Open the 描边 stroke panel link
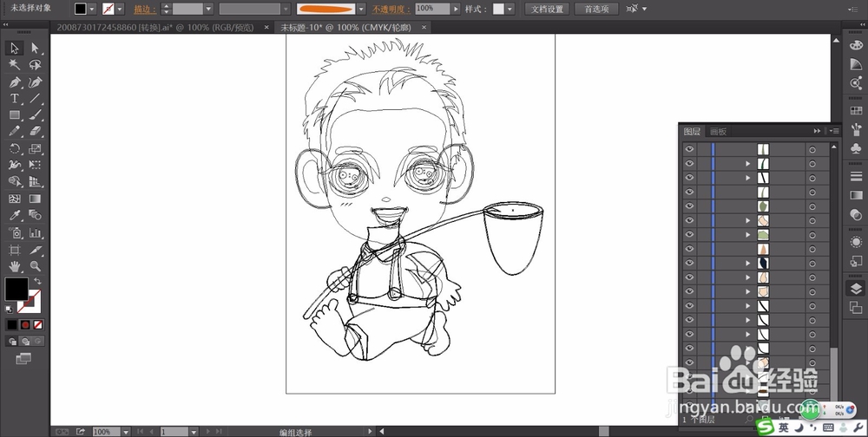The width and height of the screenshot is (868, 437). click(145, 10)
